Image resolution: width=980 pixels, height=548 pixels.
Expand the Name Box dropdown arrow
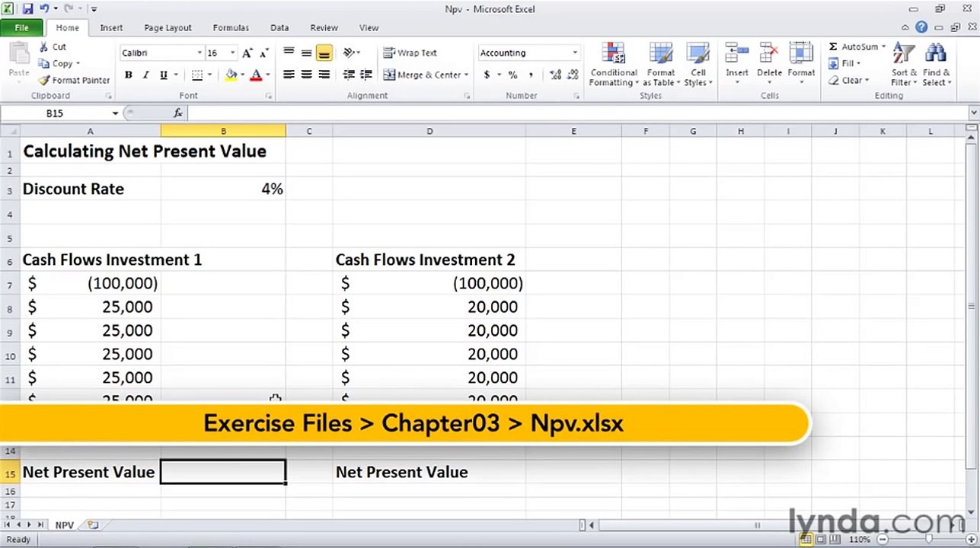coord(115,113)
